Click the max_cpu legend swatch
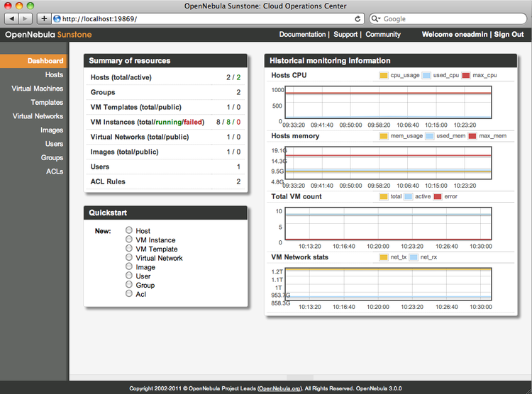Image resolution: width=532 pixels, height=394 pixels. coord(466,75)
